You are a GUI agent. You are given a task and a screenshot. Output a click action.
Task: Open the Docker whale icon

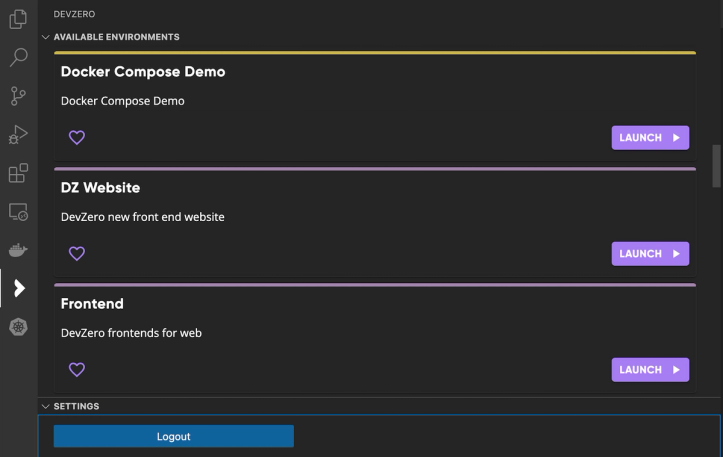click(x=18, y=250)
